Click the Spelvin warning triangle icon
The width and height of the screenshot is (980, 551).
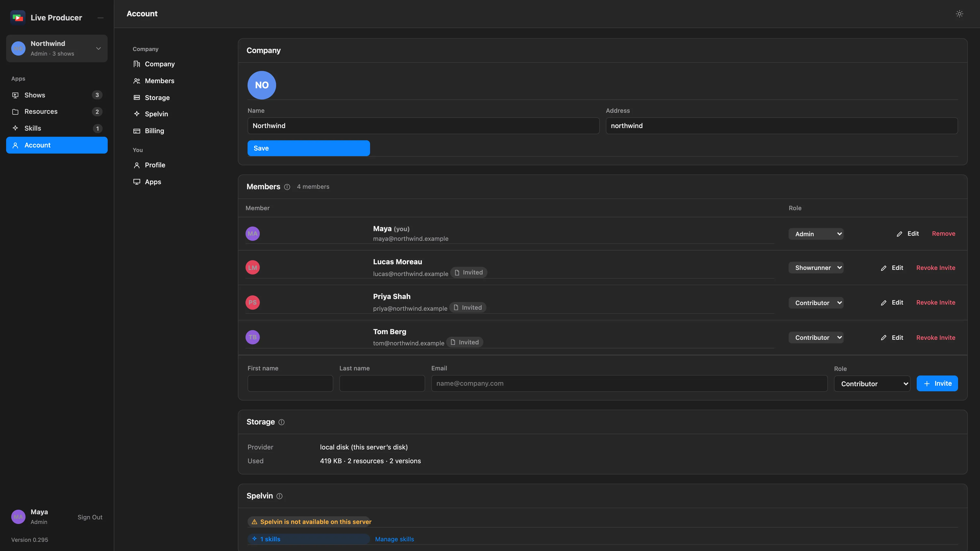[254, 522]
